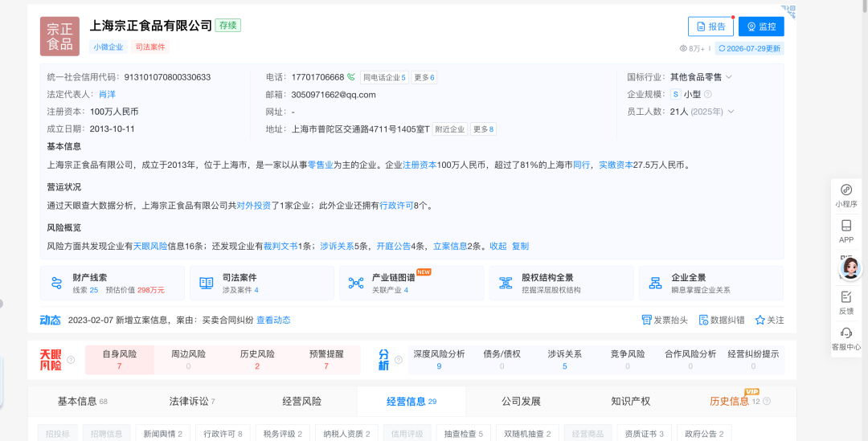868x441 pixels.
Task: Open 查看动态 link
Action: click(273, 321)
